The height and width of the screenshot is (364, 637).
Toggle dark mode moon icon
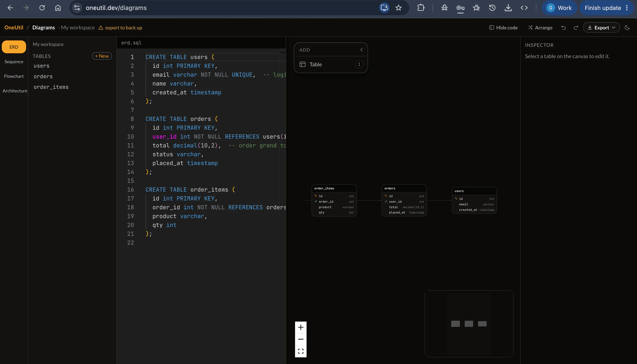tap(627, 27)
